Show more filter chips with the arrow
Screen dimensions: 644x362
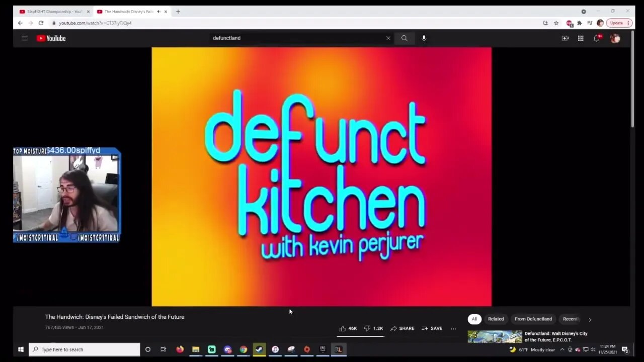590,319
